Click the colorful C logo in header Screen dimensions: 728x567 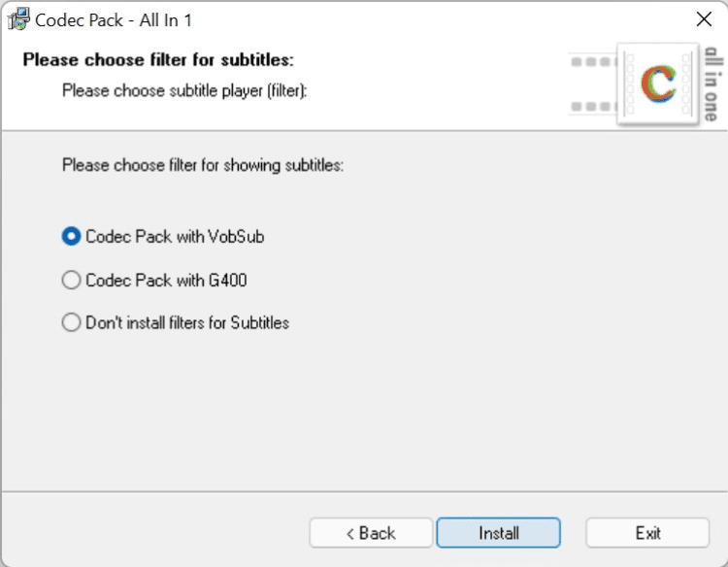click(659, 84)
